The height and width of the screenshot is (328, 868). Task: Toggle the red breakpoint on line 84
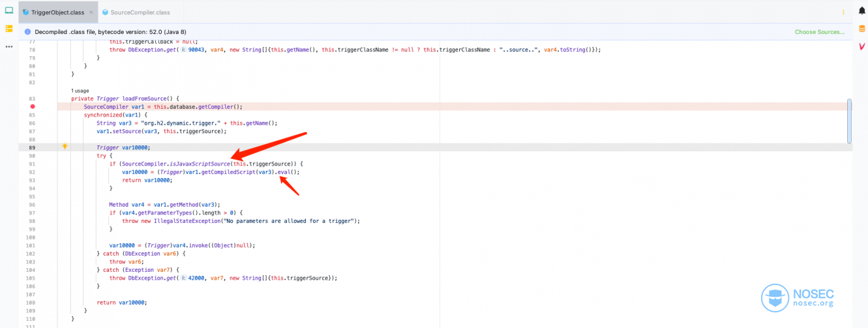point(32,106)
